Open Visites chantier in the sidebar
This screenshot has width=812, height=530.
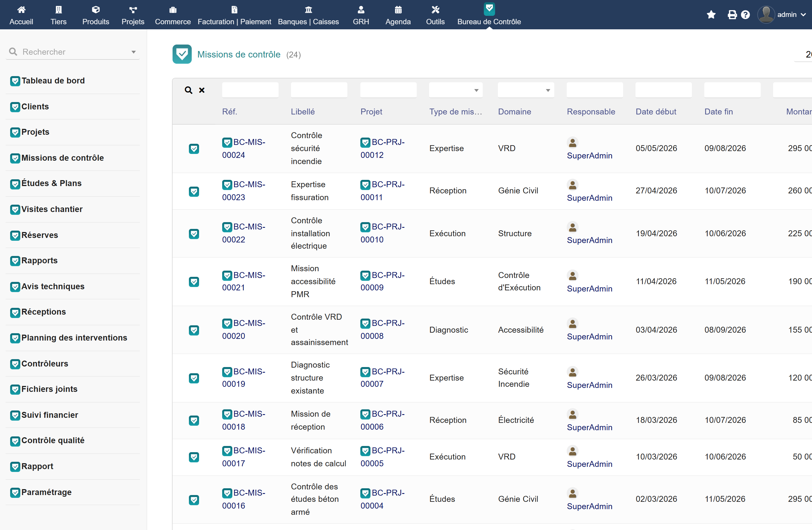coord(52,209)
